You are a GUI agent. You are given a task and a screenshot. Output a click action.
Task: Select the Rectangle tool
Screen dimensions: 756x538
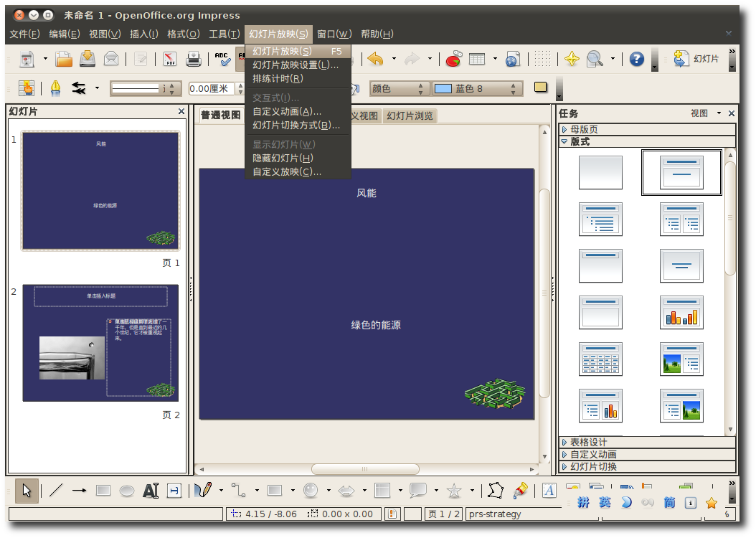click(103, 491)
